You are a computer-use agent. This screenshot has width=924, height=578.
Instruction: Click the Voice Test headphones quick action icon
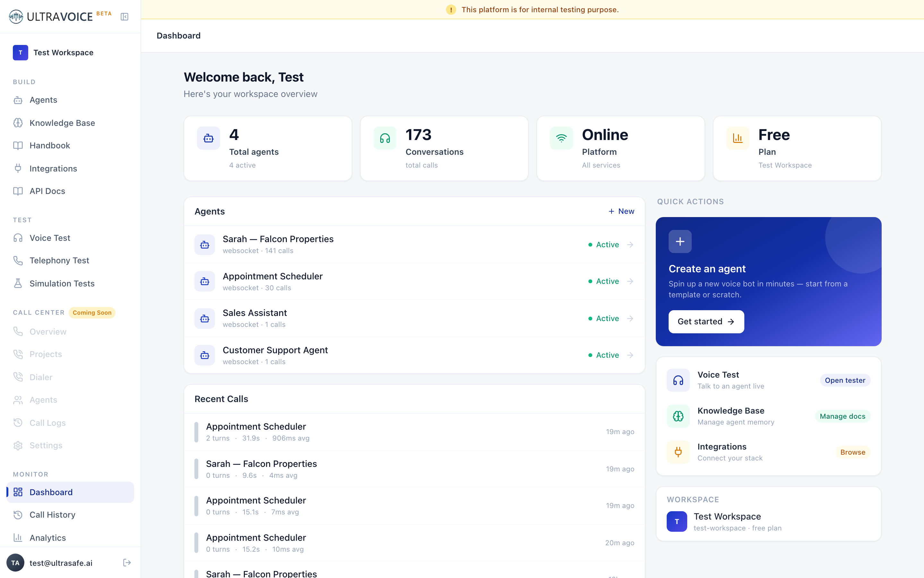tap(678, 380)
